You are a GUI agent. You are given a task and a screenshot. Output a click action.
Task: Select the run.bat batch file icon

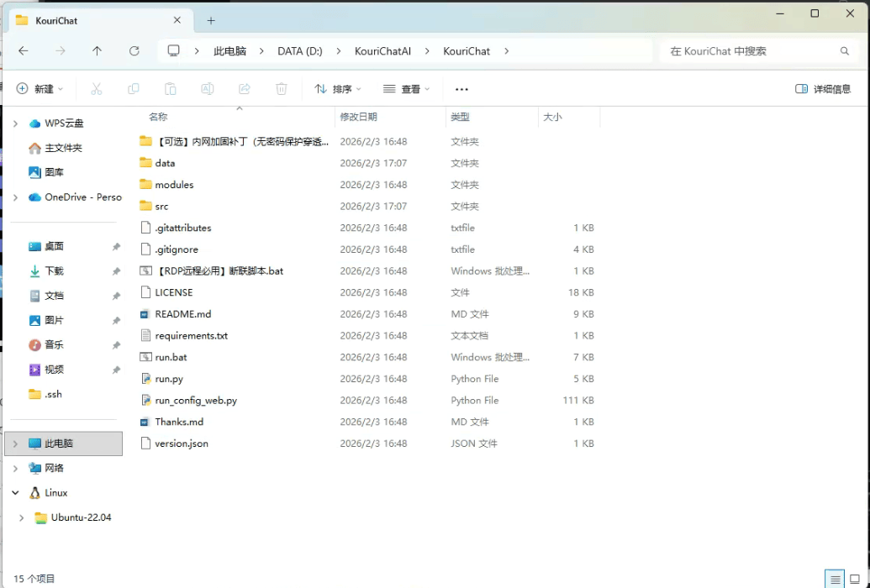(x=145, y=357)
